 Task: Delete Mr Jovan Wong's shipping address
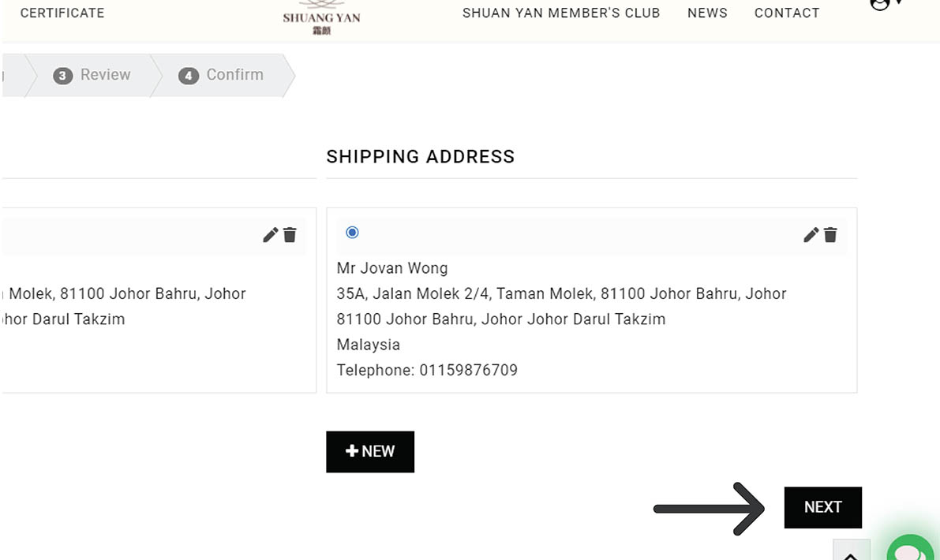tap(830, 235)
